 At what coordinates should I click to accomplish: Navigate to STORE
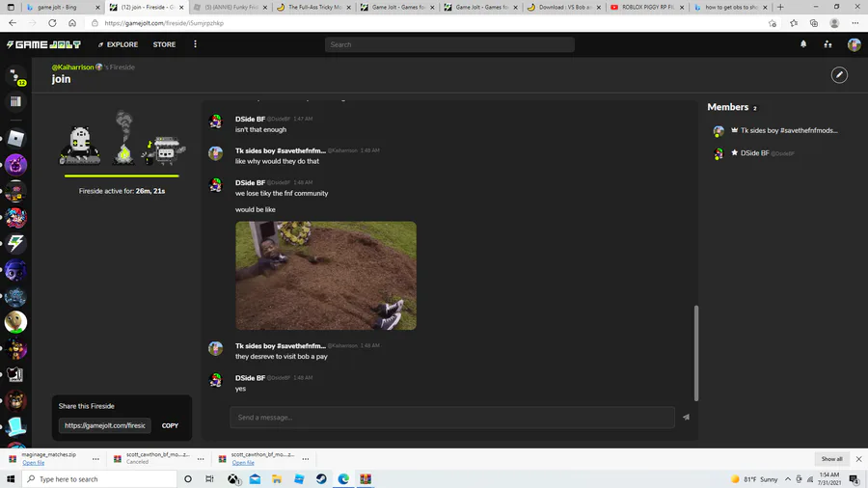click(x=164, y=44)
